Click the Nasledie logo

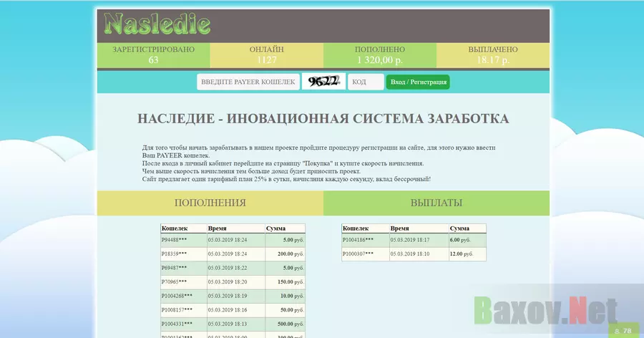click(157, 24)
